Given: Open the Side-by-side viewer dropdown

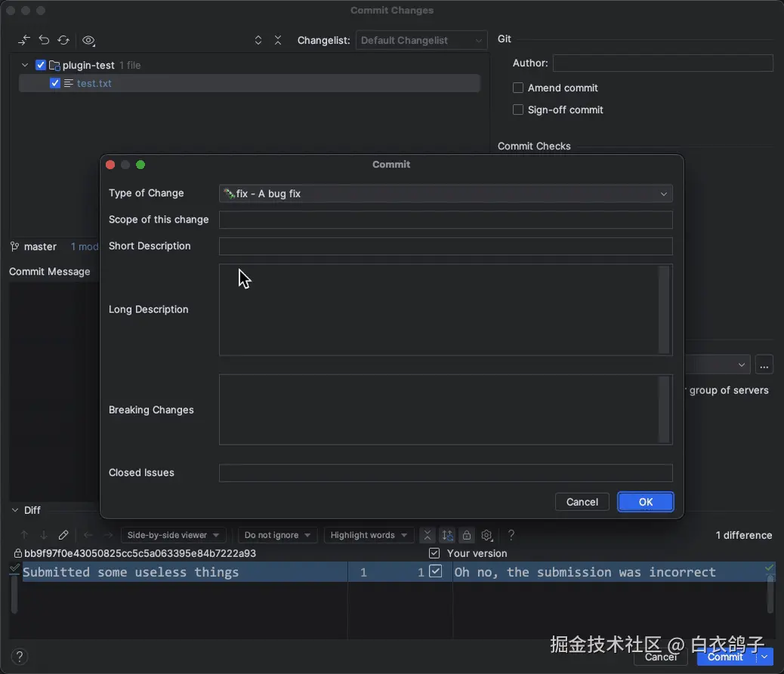Looking at the screenshot, I should click(x=173, y=535).
